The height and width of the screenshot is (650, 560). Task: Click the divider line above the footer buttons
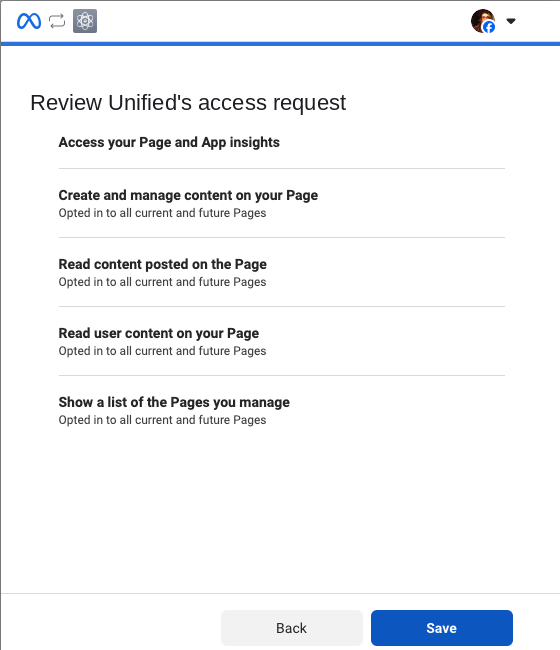(280, 593)
